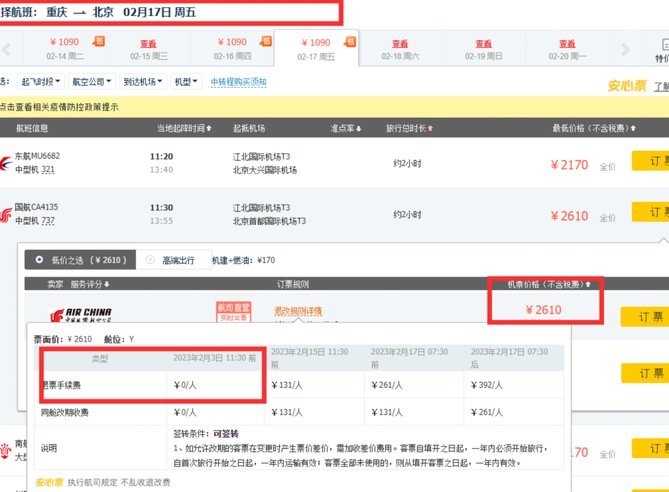Image resolution: width=669 pixels, height=492 pixels.
Task: Select 高端出行 option
Action: (174, 260)
